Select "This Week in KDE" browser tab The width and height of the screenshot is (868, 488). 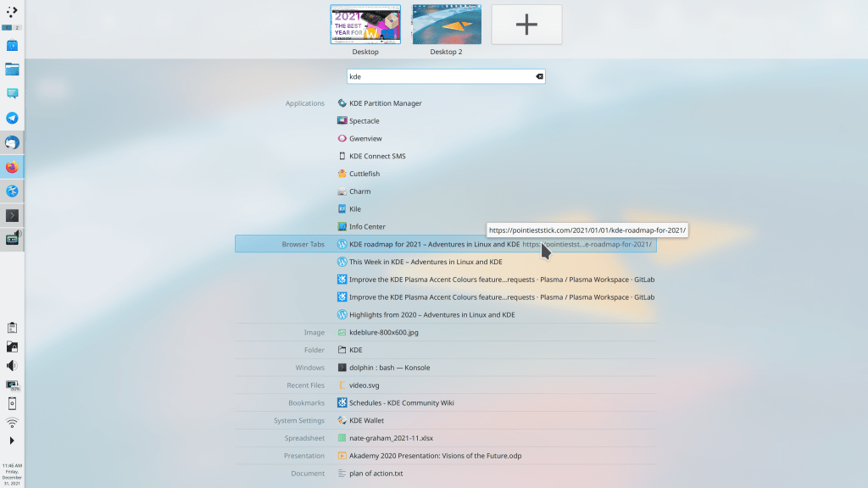pyautogui.click(x=426, y=262)
